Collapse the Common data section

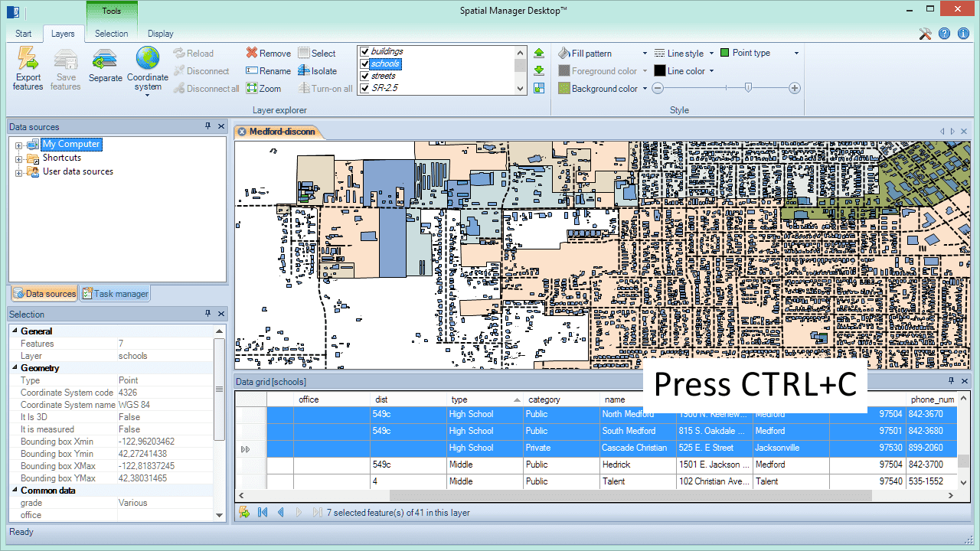click(14, 491)
